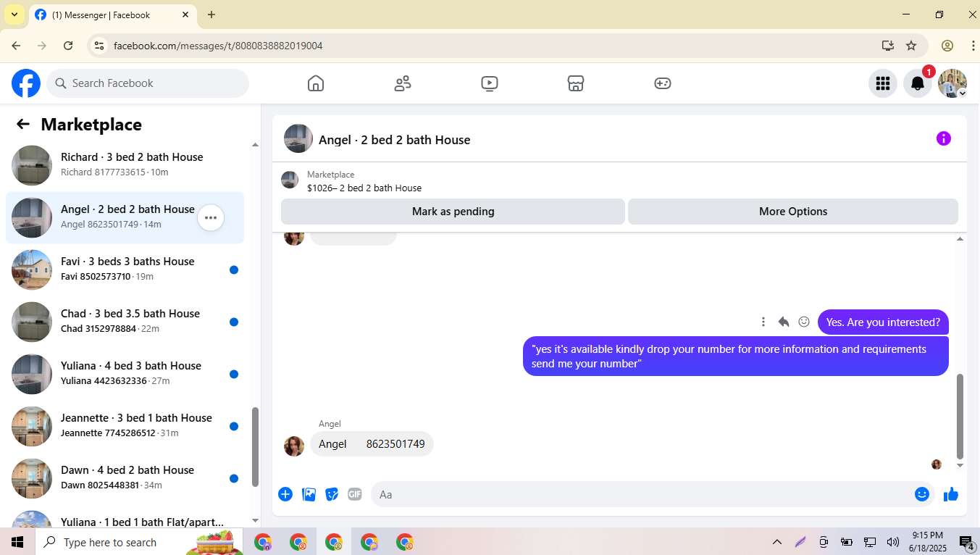Close the Messenger | Facebook tab
This screenshot has height=555, width=980.
click(185, 14)
